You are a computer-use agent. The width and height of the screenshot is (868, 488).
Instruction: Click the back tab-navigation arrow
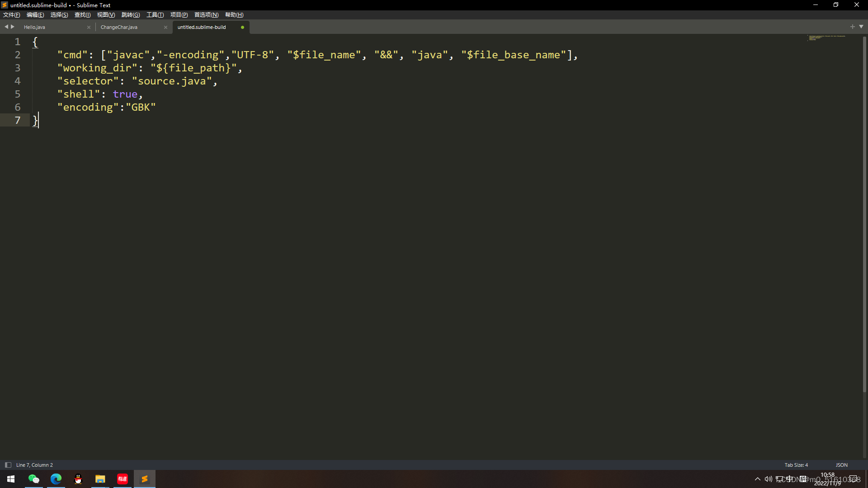(x=6, y=27)
